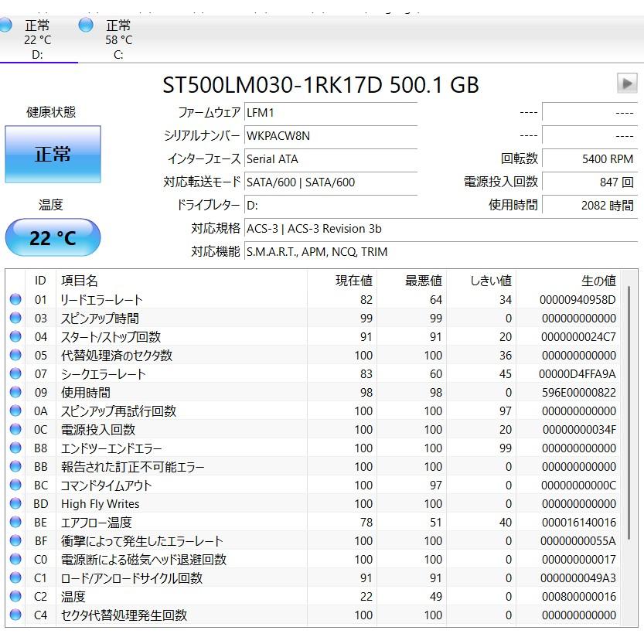Click the status orb for attribute 01
Screen dimensions: 644x644
(x=15, y=299)
